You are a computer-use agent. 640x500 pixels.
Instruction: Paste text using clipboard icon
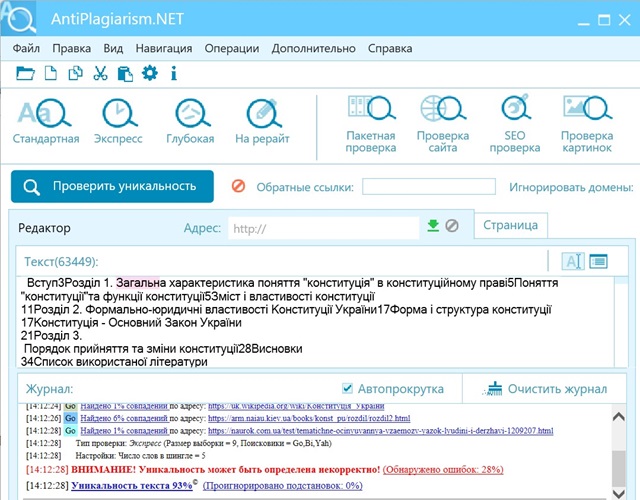click(x=125, y=73)
